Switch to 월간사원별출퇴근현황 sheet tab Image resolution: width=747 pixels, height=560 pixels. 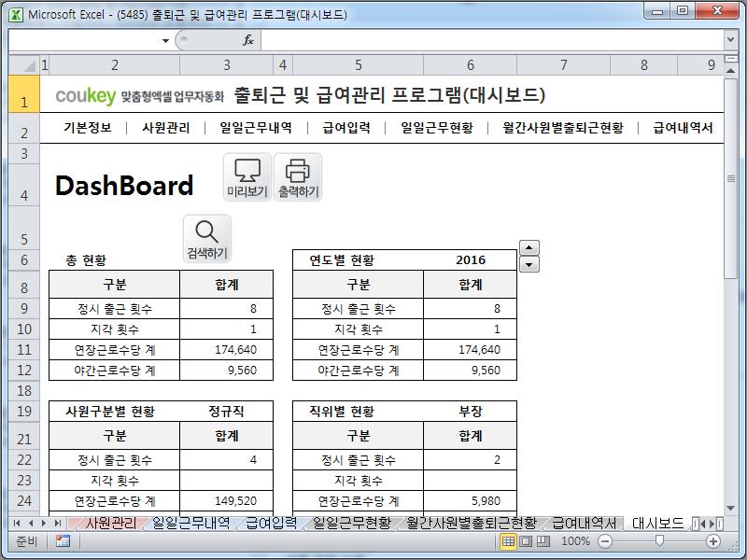[x=472, y=524]
